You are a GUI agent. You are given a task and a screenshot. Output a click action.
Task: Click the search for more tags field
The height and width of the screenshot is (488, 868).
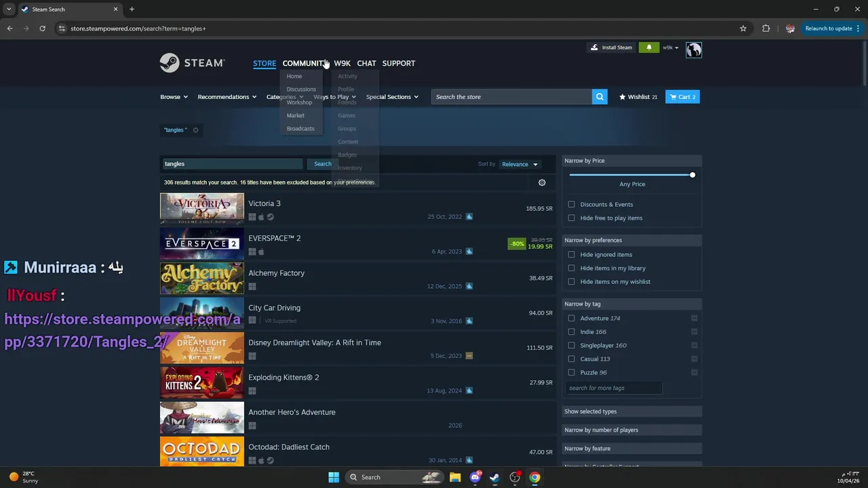pos(614,388)
